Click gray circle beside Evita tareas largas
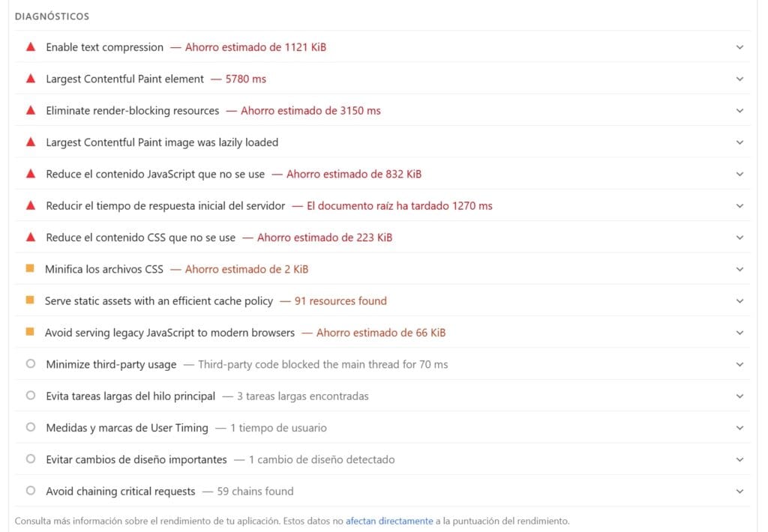 [x=31, y=396]
